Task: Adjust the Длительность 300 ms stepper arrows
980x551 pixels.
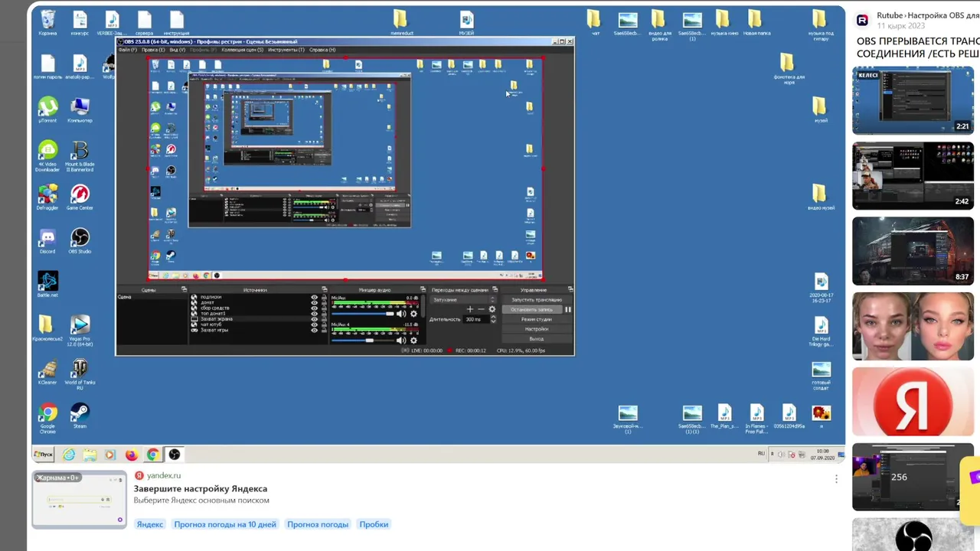Action: click(493, 319)
